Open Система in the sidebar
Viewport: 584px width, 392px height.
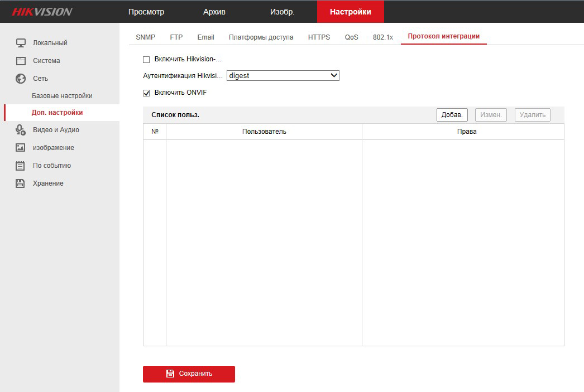point(46,61)
